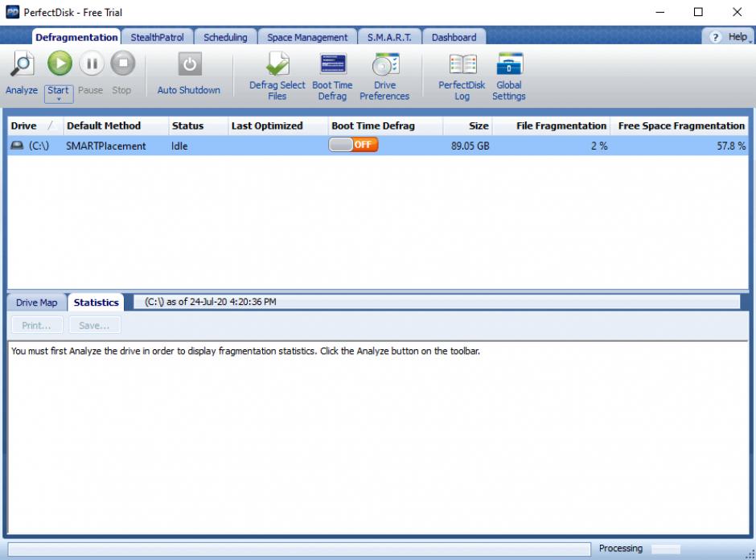756x560 pixels.
Task: Open the Space Management tab
Action: pos(307,37)
